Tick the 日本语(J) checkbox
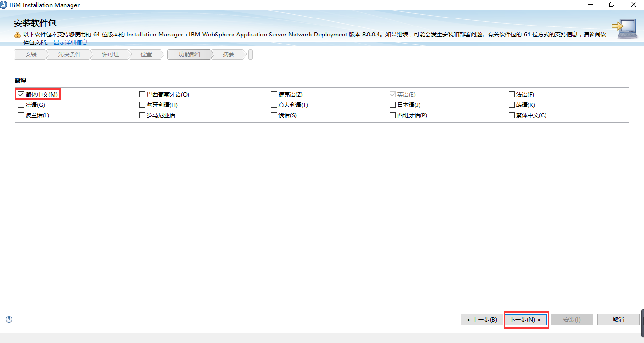Image resolution: width=644 pixels, height=343 pixels. (393, 105)
